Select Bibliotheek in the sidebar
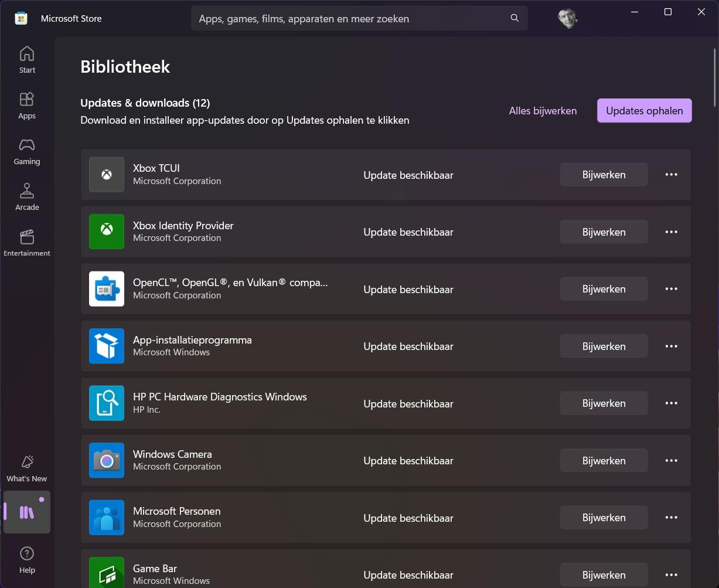 (26, 512)
